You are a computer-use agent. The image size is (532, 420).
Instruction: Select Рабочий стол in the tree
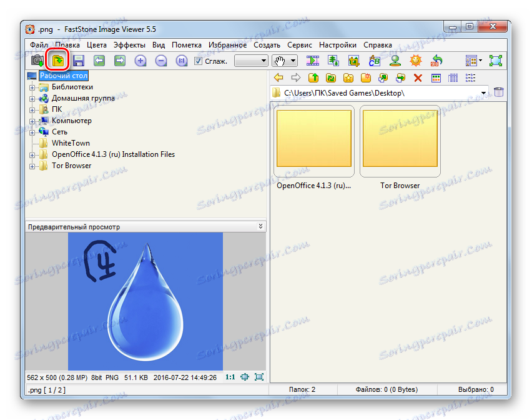[x=64, y=76]
